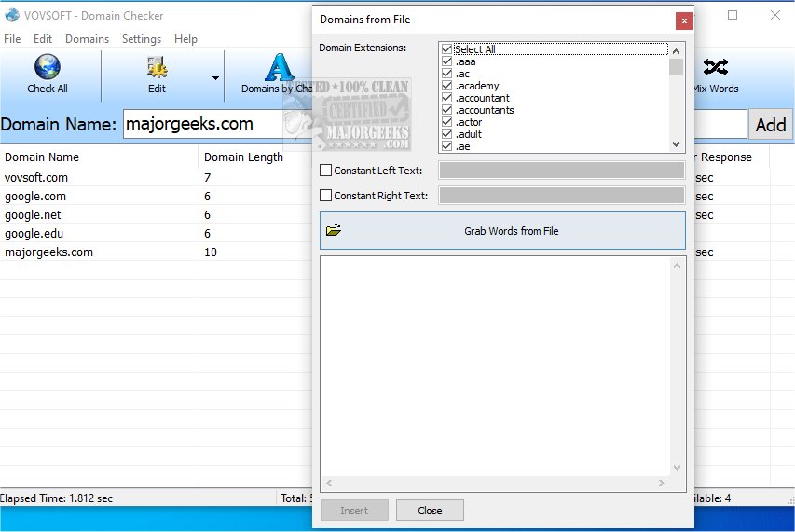Click the Add button
Screen dimensions: 795x532
(x=771, y=124)
